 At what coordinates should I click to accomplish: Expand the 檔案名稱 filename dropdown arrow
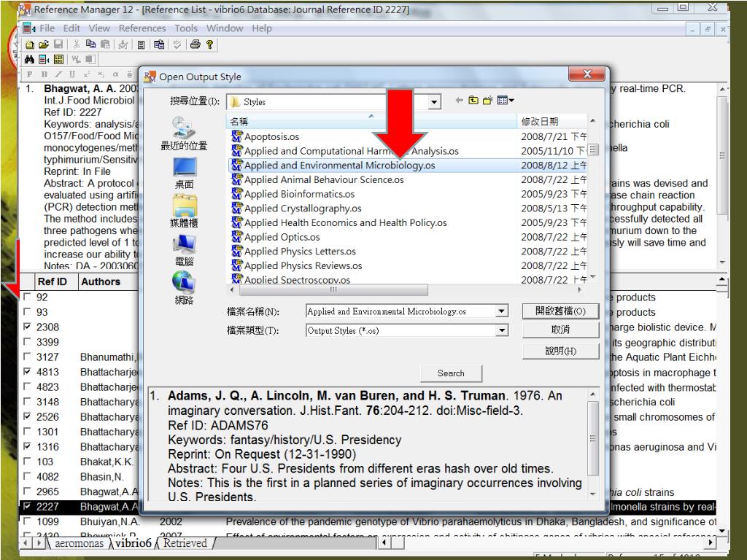(502, 311)
